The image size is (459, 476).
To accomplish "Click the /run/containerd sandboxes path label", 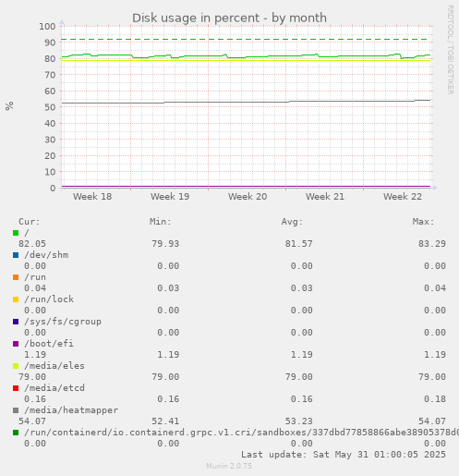I will coord(241,433).
